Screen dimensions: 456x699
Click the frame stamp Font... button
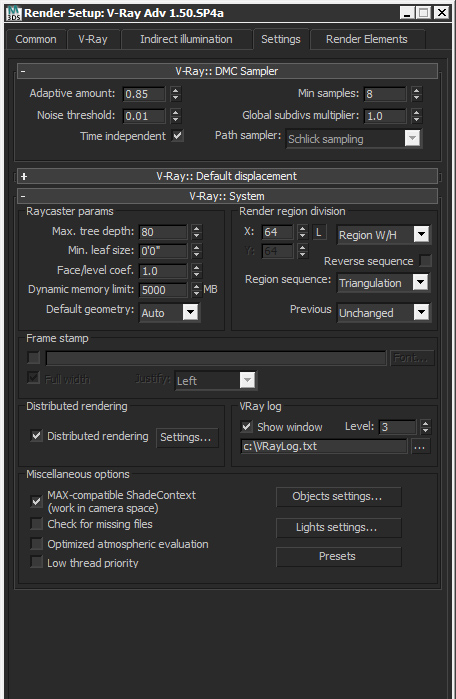(x=412, y=358)
